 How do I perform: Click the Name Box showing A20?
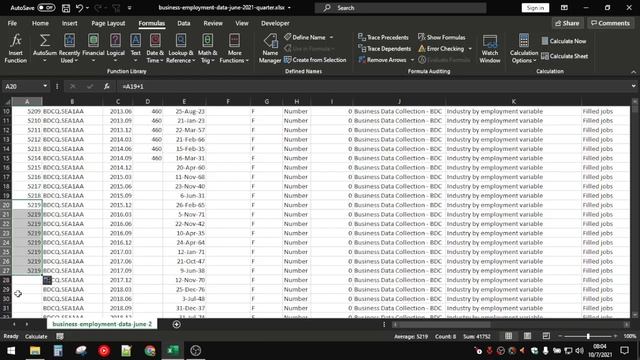[x=22, y=86]
